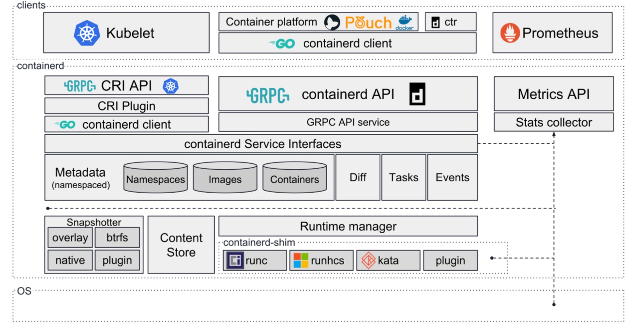Click the "Container platform" text

coord(271,22)
